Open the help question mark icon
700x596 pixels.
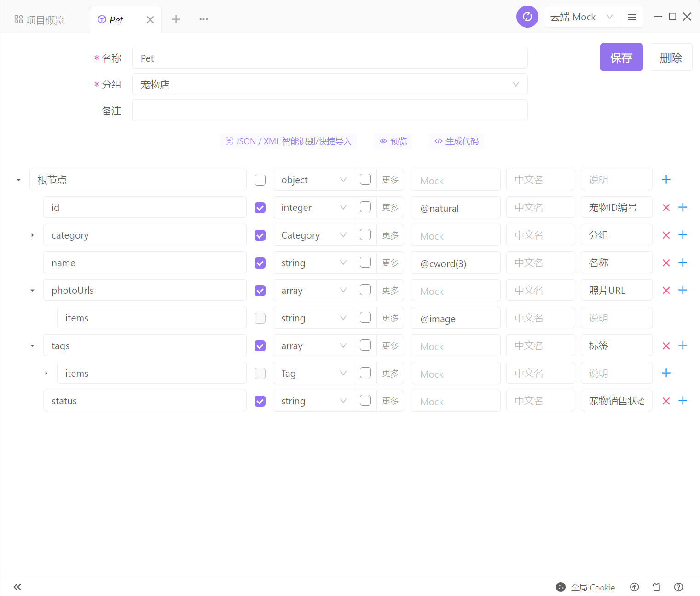(x=678, y=587)
